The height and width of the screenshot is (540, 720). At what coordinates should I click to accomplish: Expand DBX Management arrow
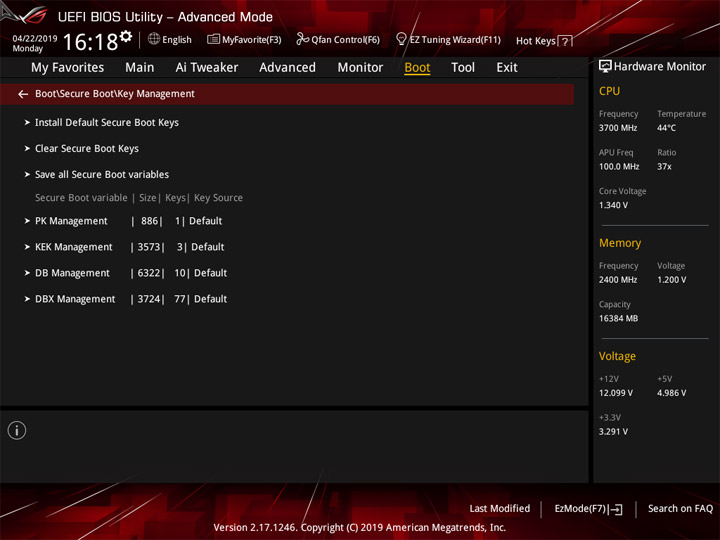point(27,299)
